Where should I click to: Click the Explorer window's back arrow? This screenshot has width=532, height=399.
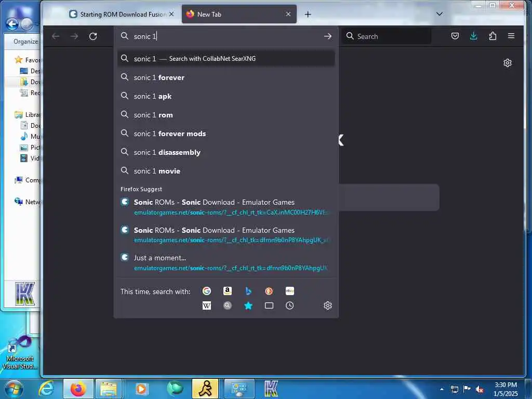pos(12,24)
